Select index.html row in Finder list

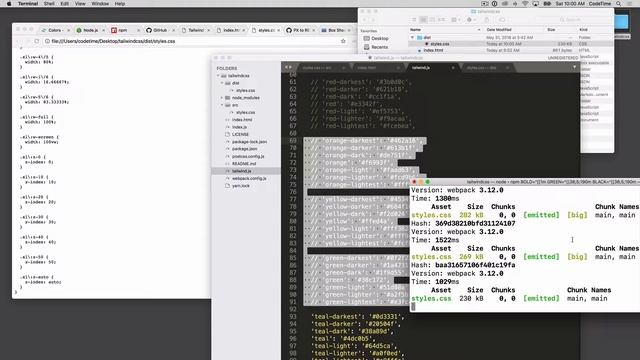click(x=511, y=50)
